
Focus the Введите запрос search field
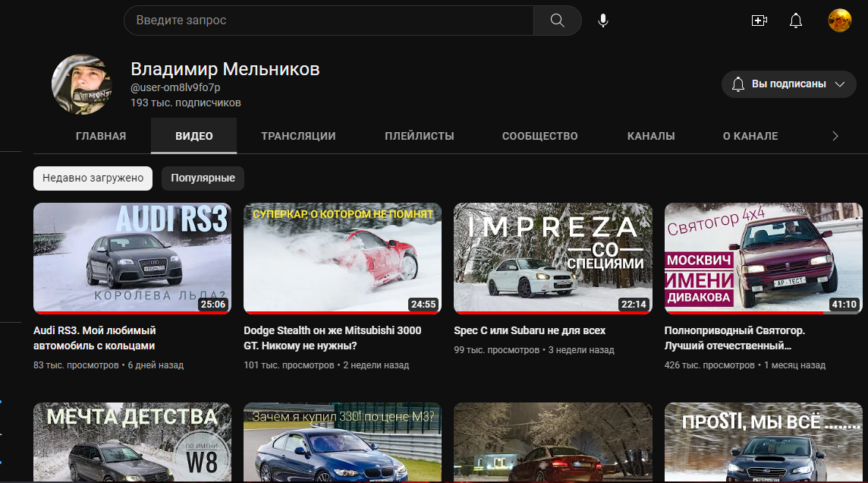(329, 21)
